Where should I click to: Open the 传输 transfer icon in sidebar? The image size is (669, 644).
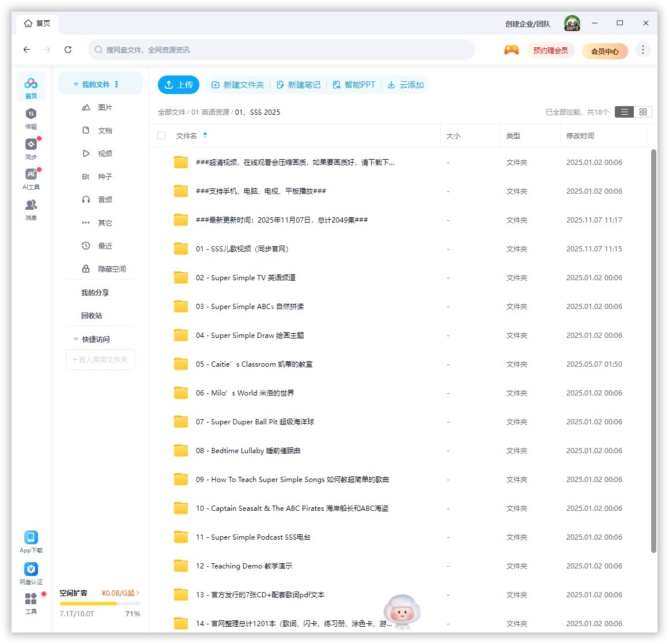(x=31, y=114)
